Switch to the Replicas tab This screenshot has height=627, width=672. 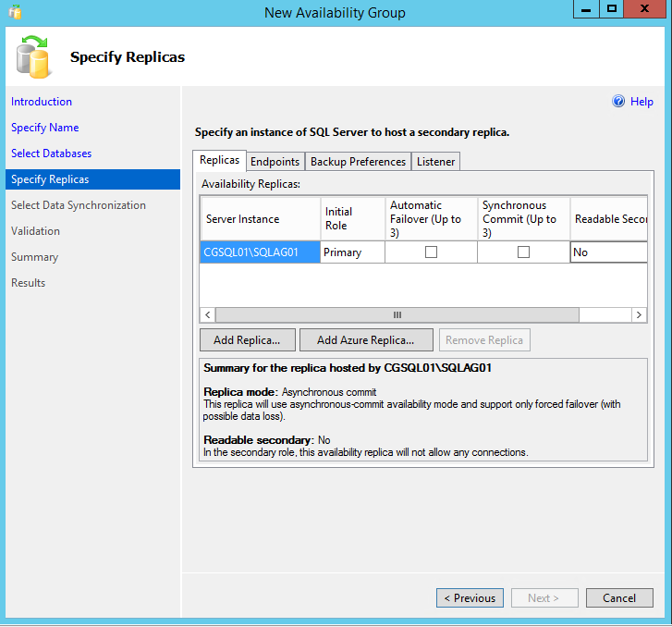219,160
